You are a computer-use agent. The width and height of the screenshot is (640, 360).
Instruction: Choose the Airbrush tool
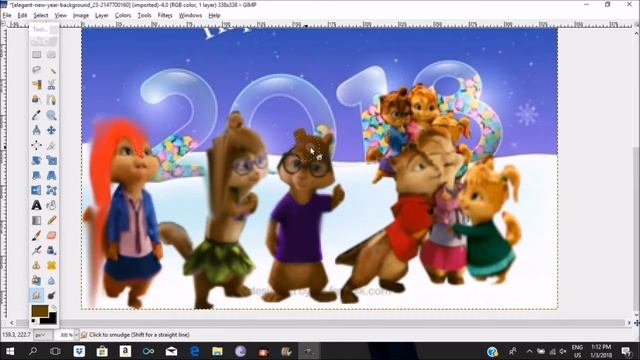(36, 250)
